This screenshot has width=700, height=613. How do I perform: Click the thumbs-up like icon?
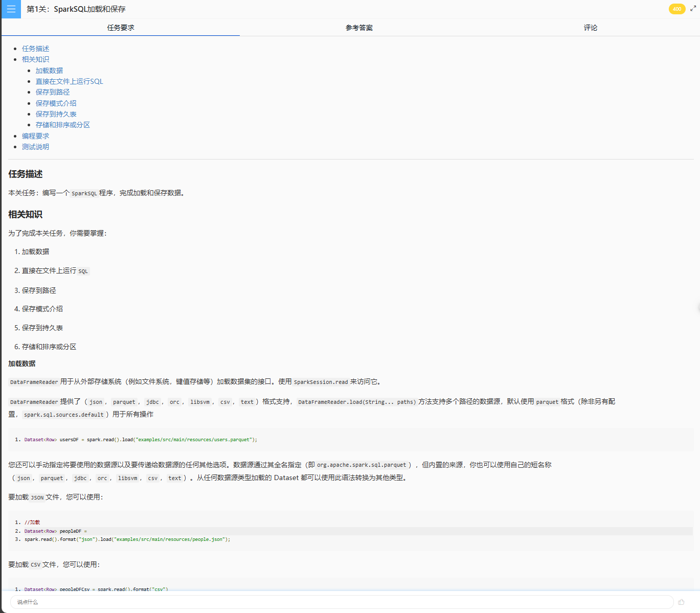pos(681,602)
